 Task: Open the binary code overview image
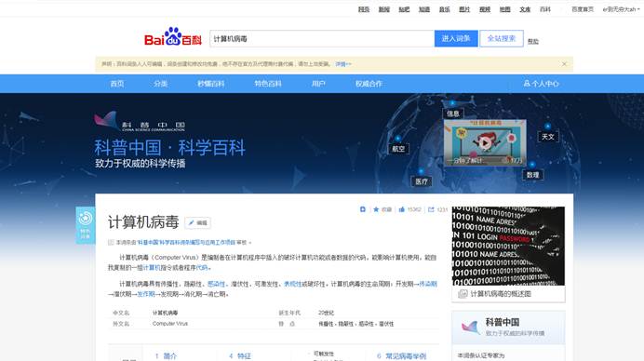click(508, 246)
